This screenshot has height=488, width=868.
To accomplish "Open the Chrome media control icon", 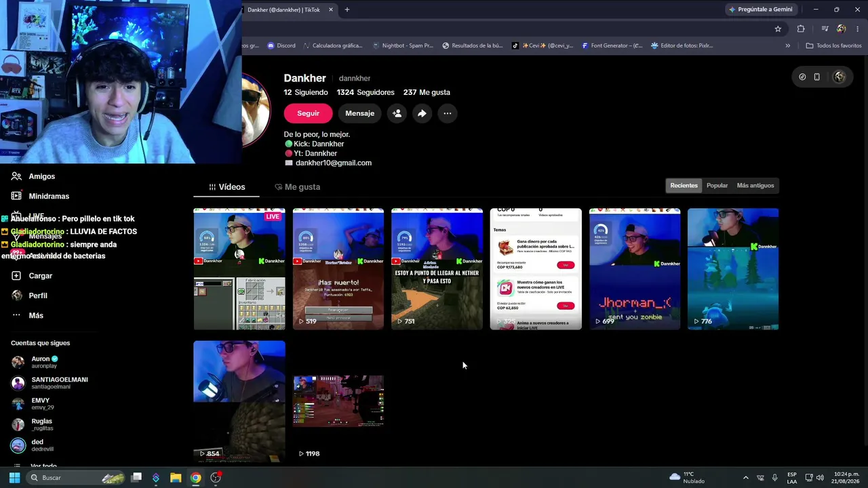I will pyautogui.click(x=825, y=28).
